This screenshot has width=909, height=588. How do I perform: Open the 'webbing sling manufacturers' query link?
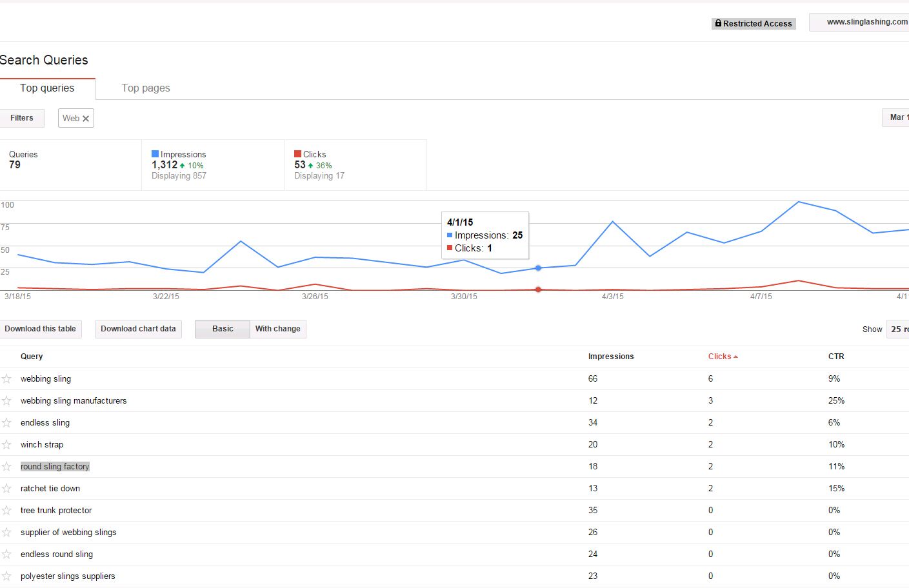(74, 400)
